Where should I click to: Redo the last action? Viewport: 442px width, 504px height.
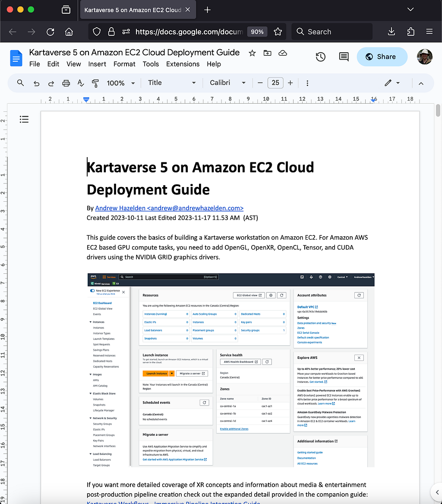click(x=51, y=83)
